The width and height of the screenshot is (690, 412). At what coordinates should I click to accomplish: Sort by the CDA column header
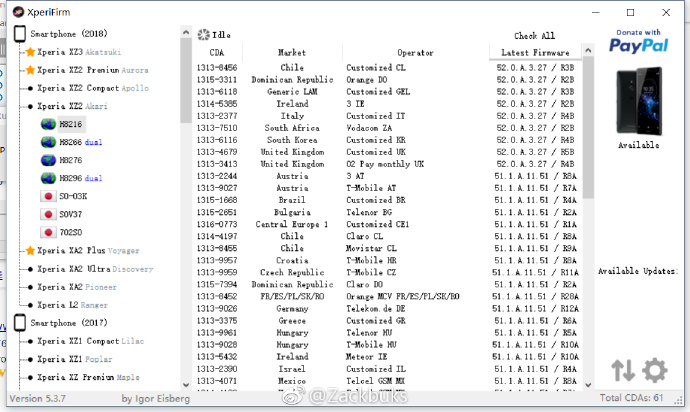click(217, 52)
